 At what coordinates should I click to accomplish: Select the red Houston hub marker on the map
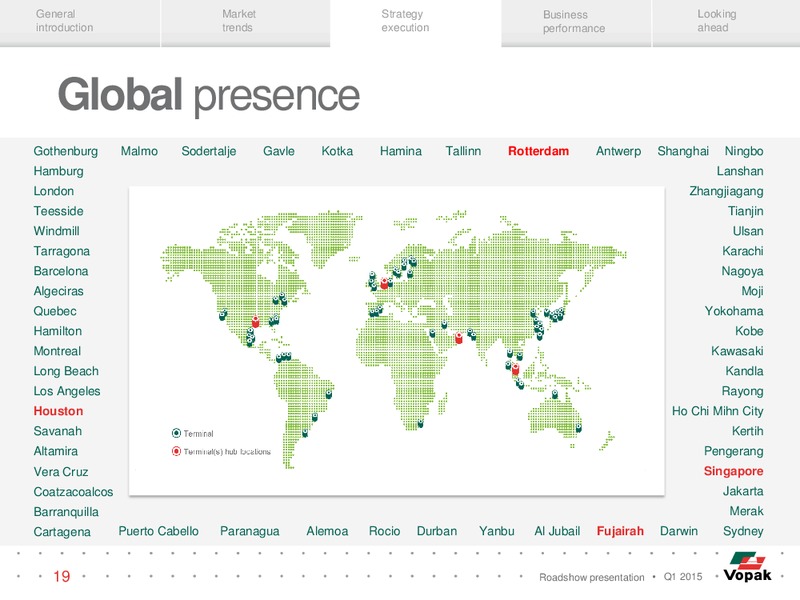(x=256, y=321)
